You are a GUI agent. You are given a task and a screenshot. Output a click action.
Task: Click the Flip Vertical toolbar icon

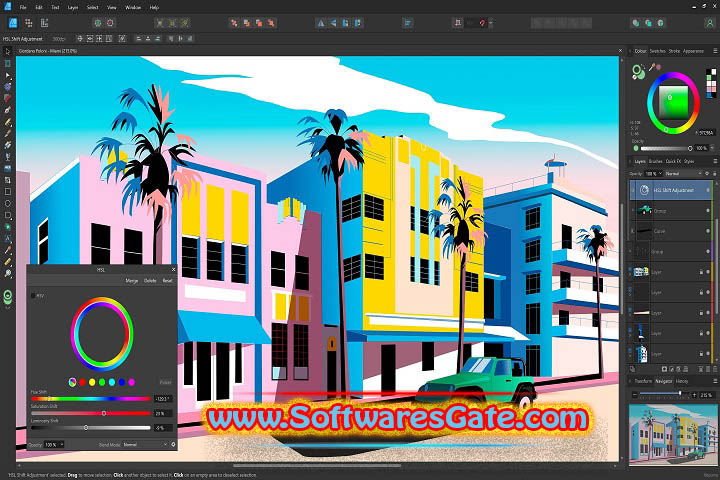pyautogui.click(x=333, y=23)
